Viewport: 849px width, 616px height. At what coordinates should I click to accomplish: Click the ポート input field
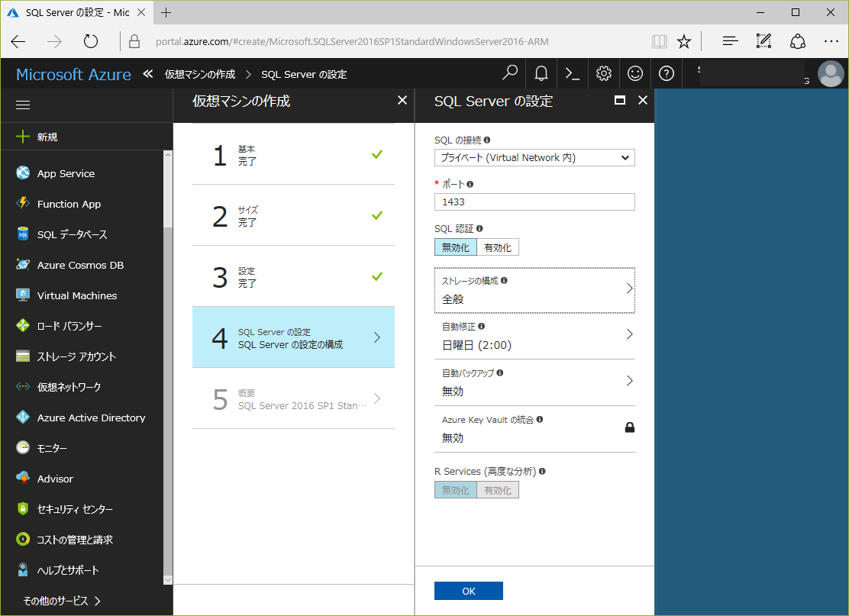(x=534, y=202)
